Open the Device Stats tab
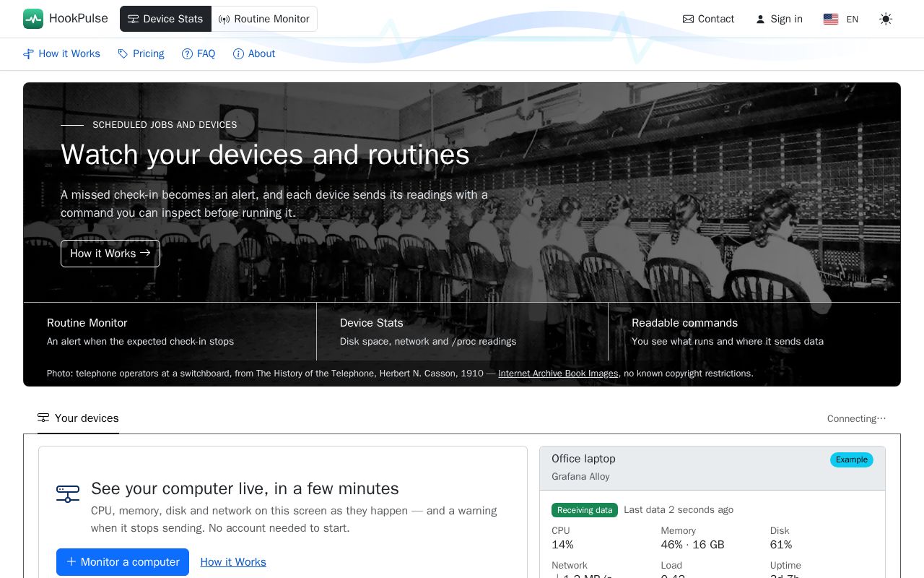The width and height of the screenshot is (924, 578). [x=165, y=19]
